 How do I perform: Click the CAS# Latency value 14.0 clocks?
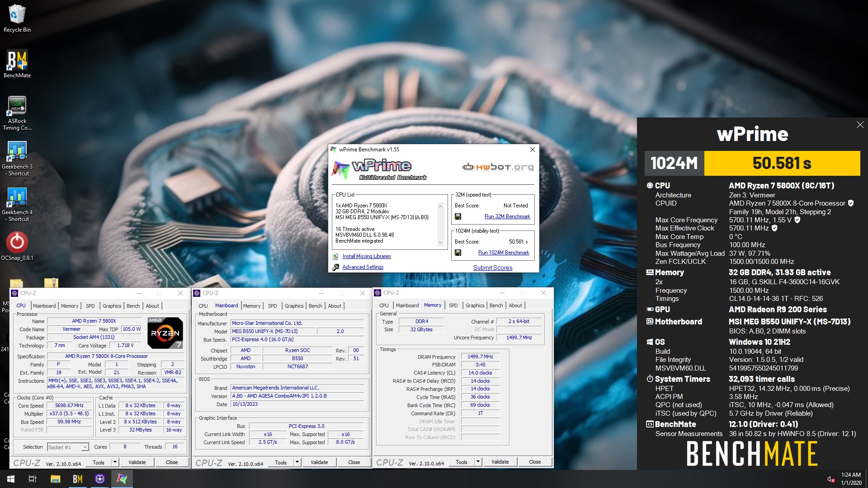(x=480, y=373)
